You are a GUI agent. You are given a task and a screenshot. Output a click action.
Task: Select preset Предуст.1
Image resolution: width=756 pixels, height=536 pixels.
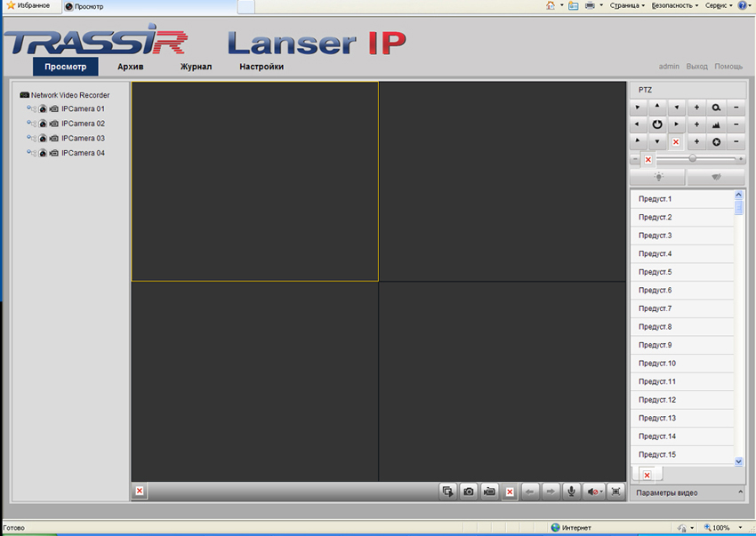pos(682,199)
